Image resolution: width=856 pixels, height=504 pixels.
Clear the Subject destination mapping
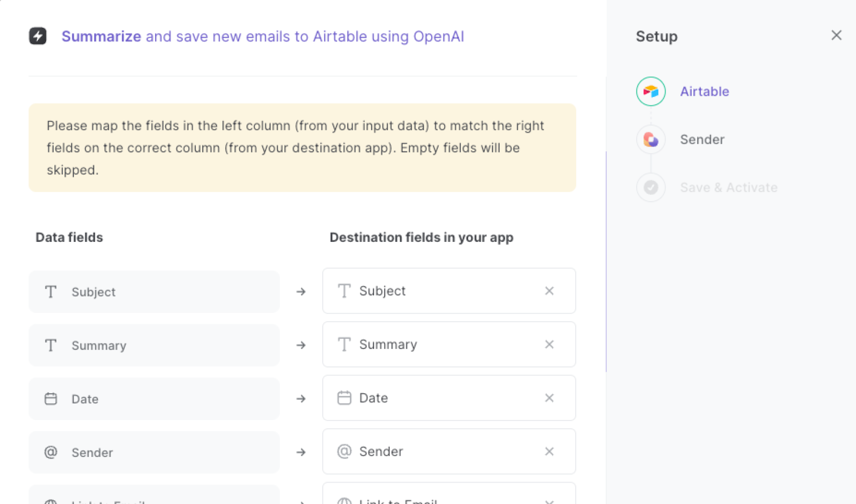[549, 291]
